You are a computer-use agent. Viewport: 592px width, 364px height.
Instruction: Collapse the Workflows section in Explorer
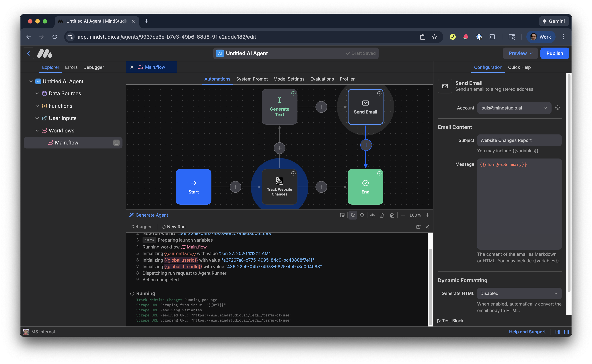coord(37,130)
